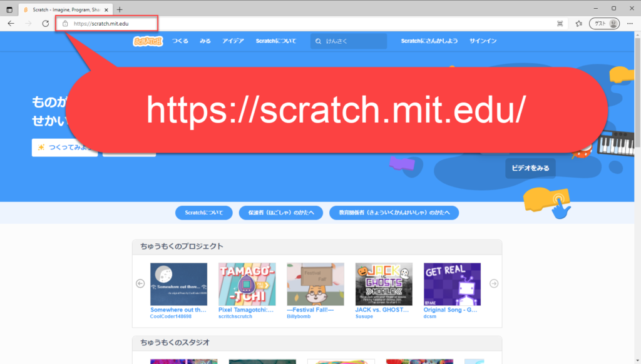The width and height of the screenshot is (641, 364).
Task: Click the favorites star icon in the toolbar
Action: [x=578, y=24]
